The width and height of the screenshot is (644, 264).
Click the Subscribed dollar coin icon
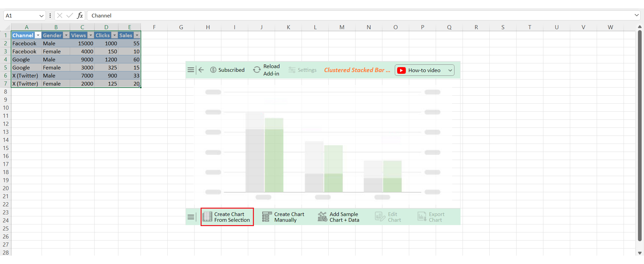click(213, 70)
